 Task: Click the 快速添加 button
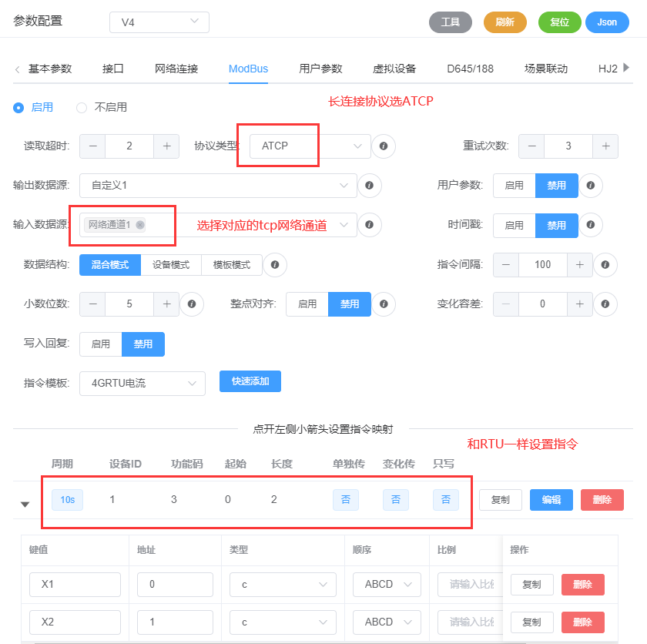250,381
